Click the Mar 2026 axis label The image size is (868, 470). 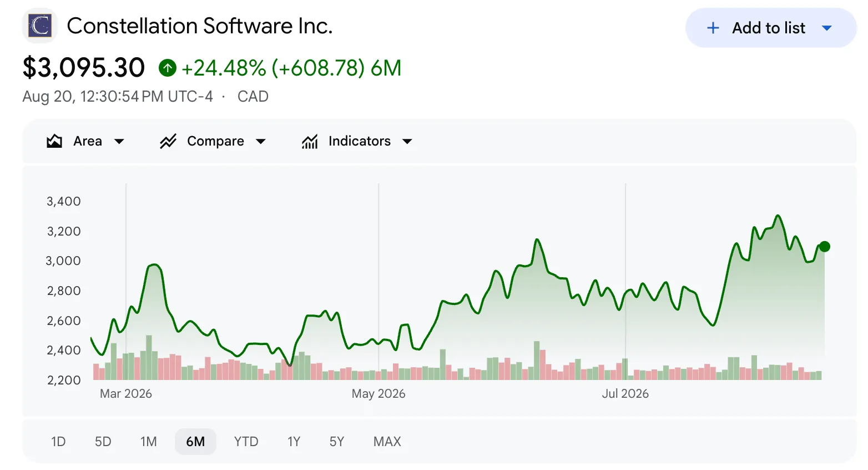tap(126, 393)
